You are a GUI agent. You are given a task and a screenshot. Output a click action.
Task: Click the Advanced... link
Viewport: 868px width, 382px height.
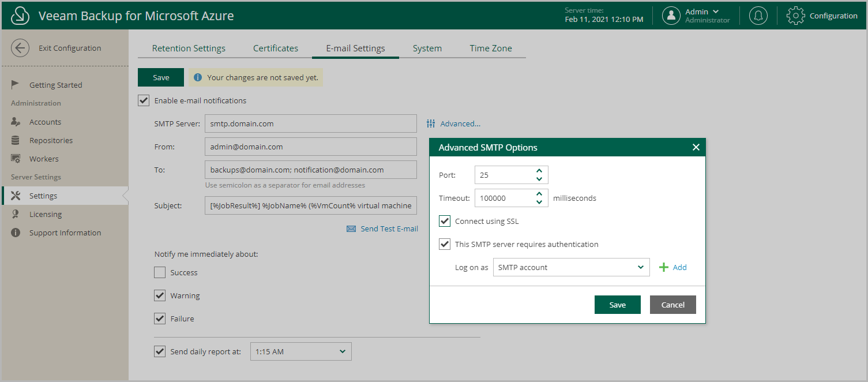tap(460, 123)
